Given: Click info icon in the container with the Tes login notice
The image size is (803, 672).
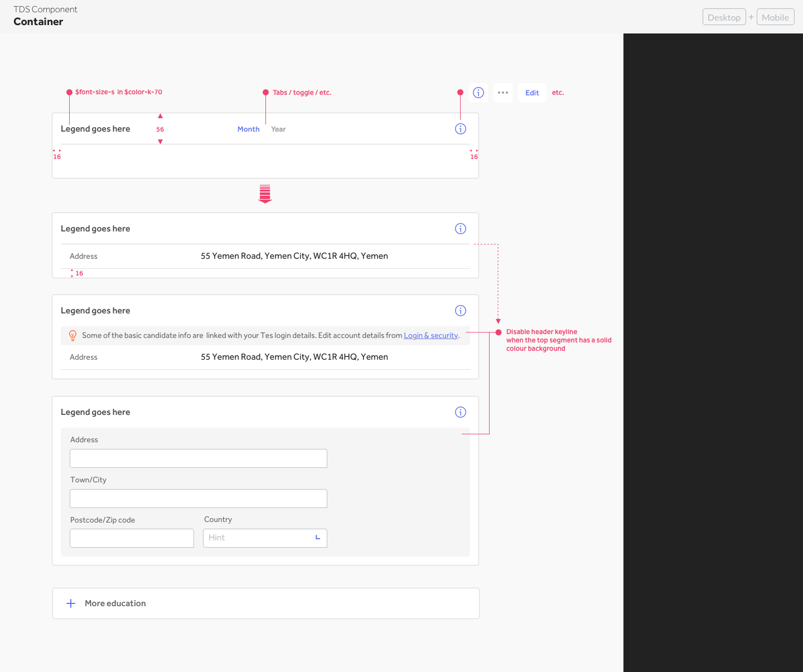Looking at the screenshot, I should [x=461, y=311].
